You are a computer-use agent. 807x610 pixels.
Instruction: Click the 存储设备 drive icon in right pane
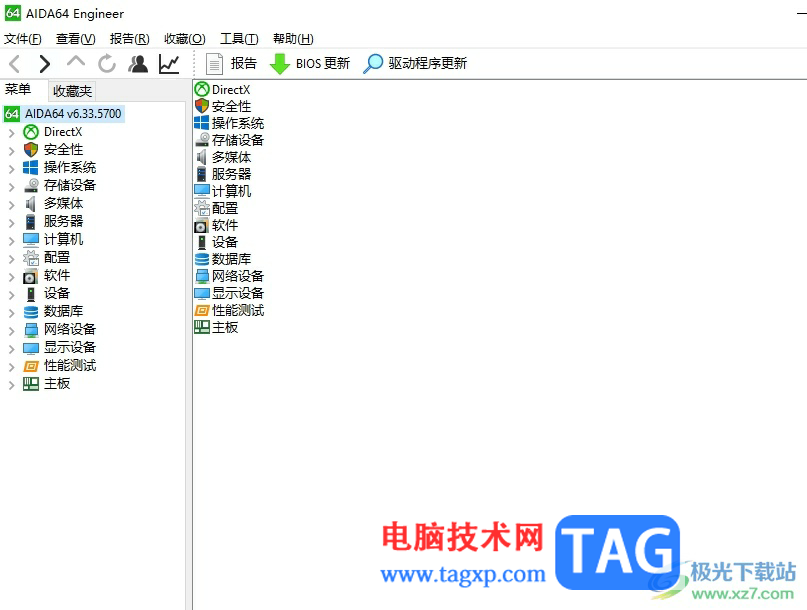click(202, 140)
